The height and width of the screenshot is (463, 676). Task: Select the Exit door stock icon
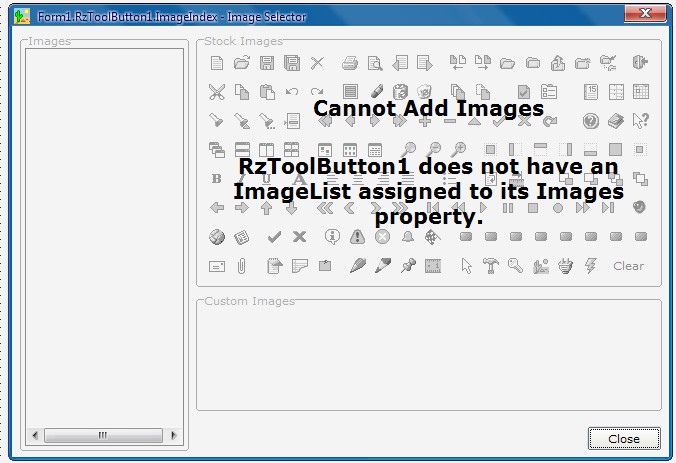pyautogui.click(x=640, y=62)
